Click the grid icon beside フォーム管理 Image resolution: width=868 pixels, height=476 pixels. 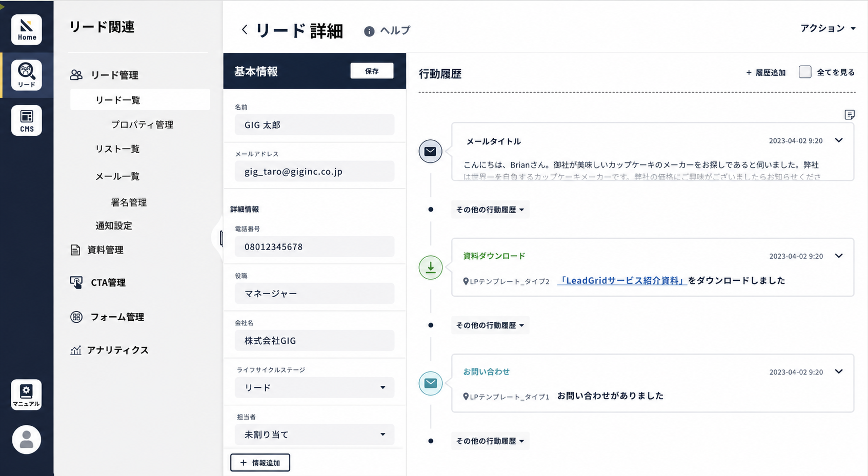[x=76, y=317]
